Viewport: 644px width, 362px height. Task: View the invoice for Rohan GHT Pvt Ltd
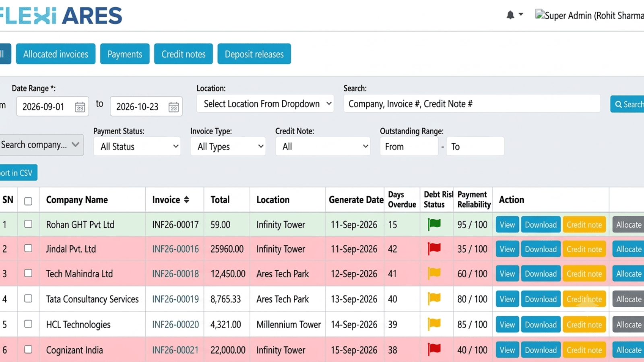point(507,225)
